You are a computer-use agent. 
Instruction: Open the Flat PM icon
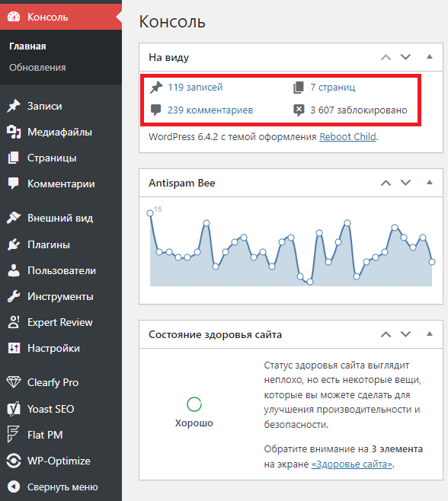tap(14, 435)
